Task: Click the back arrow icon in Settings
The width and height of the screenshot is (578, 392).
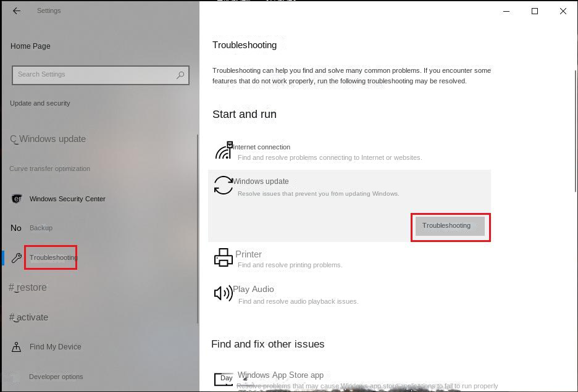Action: coord(17,11)
